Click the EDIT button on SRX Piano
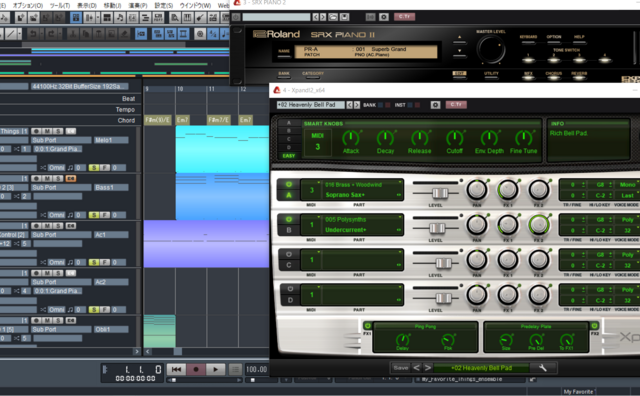 460,73
